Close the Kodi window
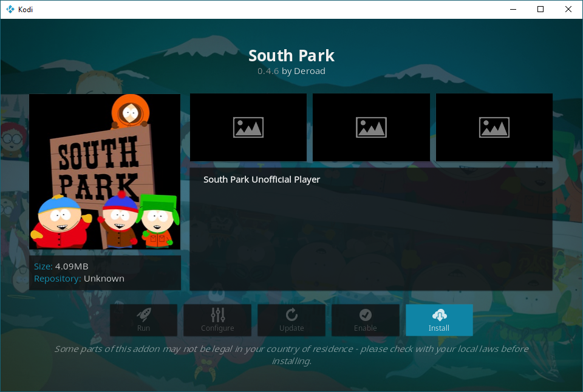The width and height of the screenshot is (583, 392). tap(568, 9)
